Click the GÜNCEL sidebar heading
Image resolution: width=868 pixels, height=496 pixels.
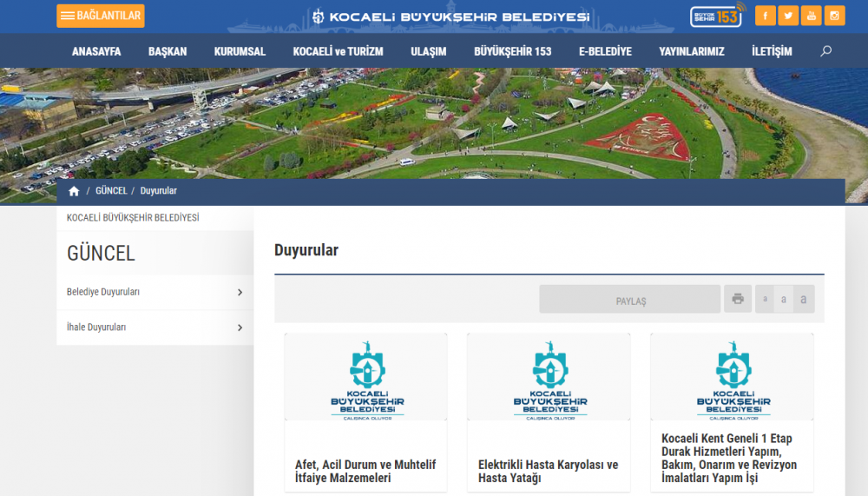101,254
